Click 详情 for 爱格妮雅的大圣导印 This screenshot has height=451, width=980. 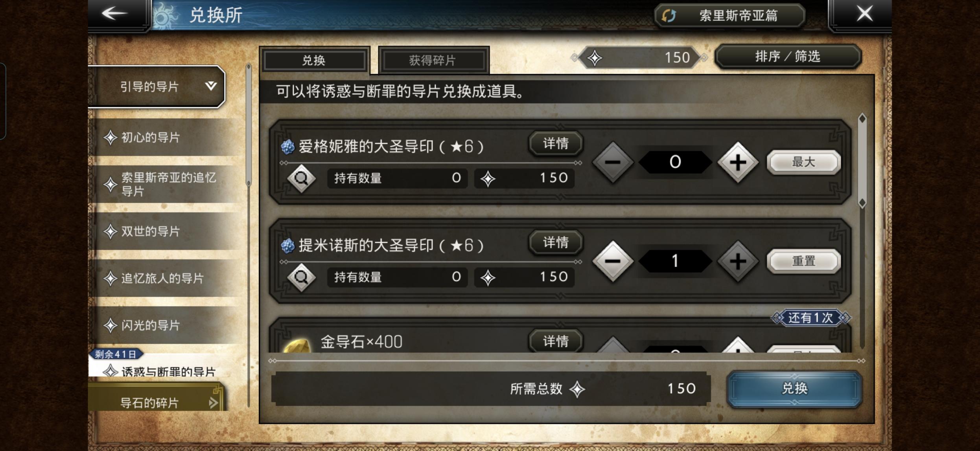click(556, 143)
